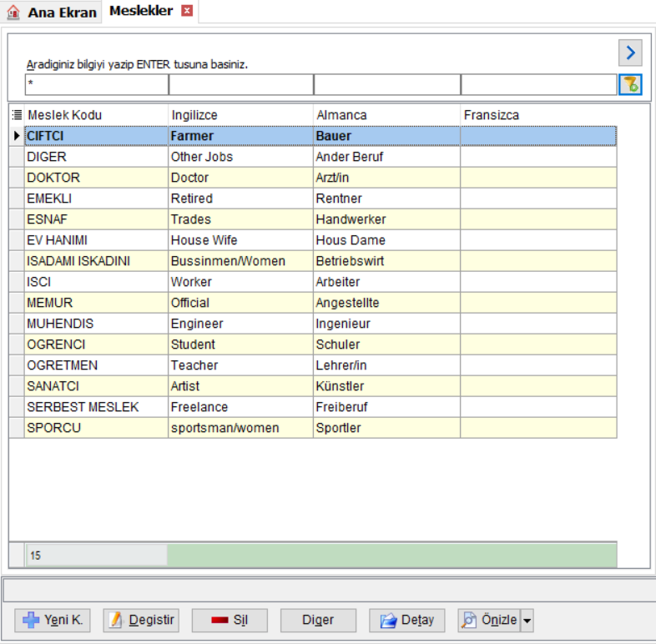Select the CIFTCI row
This screenshot has width=656, height=644.
click(320, 136)
